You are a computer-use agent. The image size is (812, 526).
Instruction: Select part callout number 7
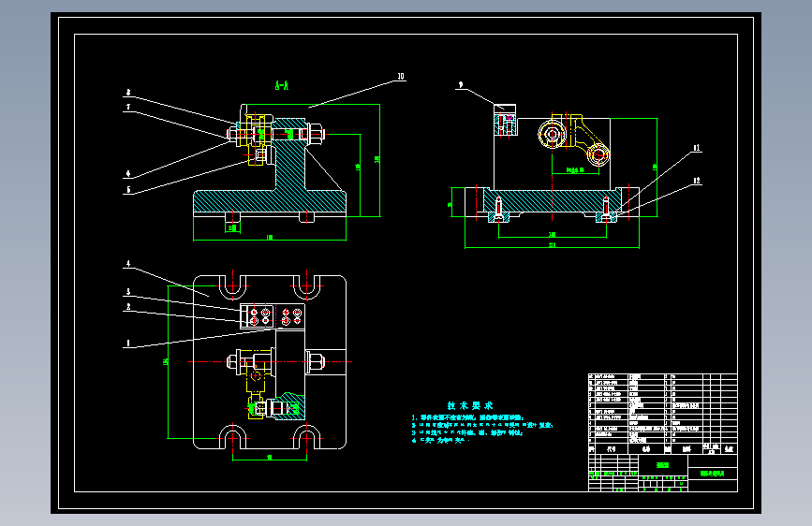click(128, 108)
